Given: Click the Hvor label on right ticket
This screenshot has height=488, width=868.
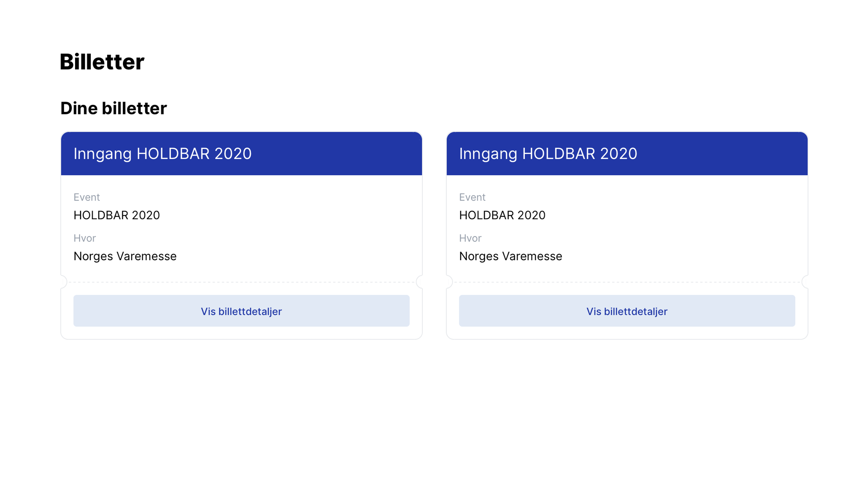Looking at the screenshot, I should click(x=471, y=238).
